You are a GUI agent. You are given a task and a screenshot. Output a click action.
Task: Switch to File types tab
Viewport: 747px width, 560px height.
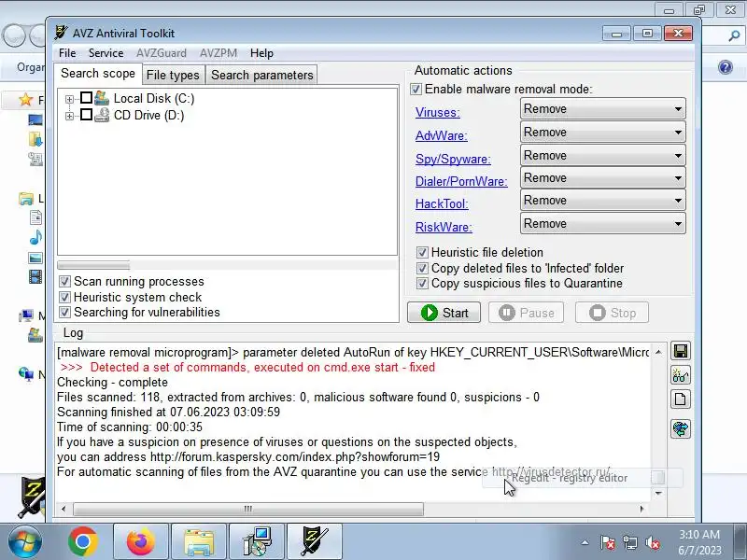(173, 75)
